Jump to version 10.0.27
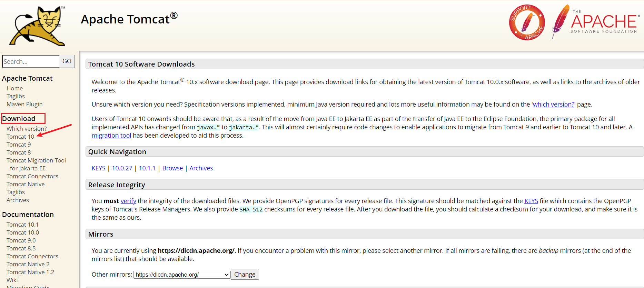Screen dimensions: 644x288 122,168
